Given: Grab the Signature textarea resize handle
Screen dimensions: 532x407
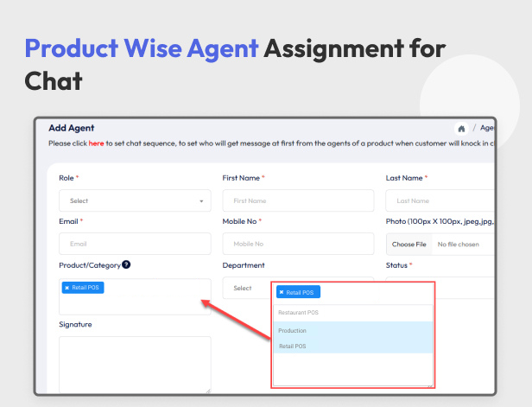Looking at the screenshot, I should point(207,391).
